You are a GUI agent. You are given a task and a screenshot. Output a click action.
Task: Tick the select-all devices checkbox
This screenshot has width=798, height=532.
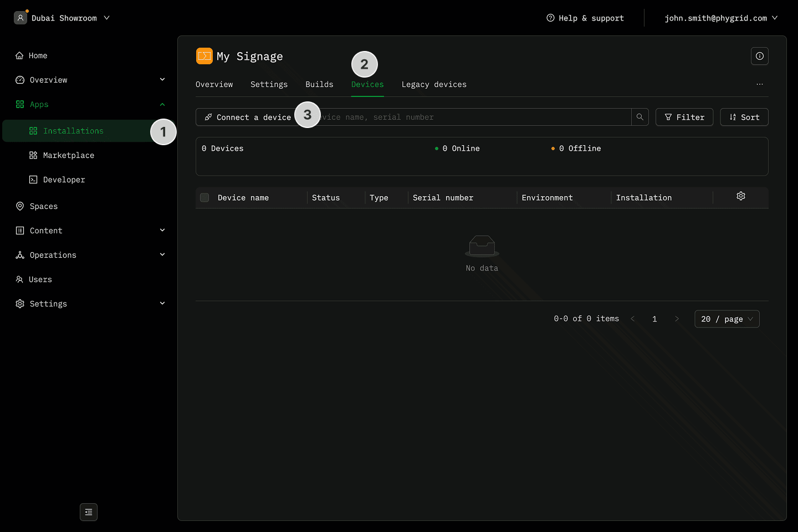pos(204,198)
